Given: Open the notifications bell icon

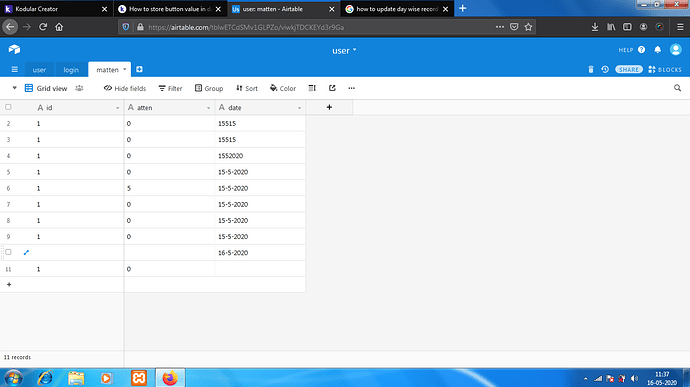Looking at the screenshot, I should point(657,50).
